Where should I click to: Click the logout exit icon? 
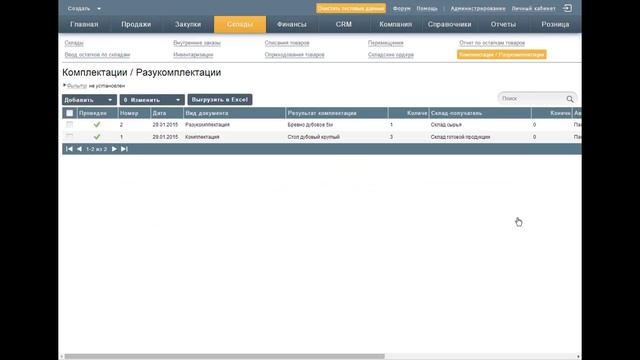(x=567, y=8)
